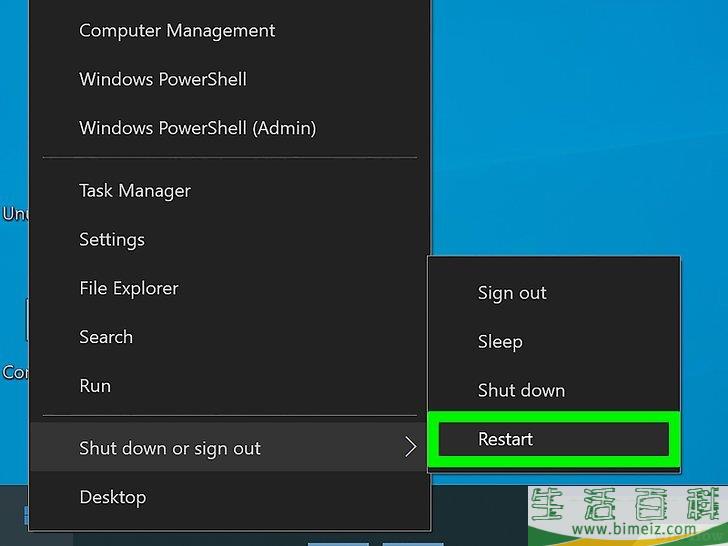
Task: Expand the chevron arrow beside Shut down or sign out
Action: (x=410, y=447)
